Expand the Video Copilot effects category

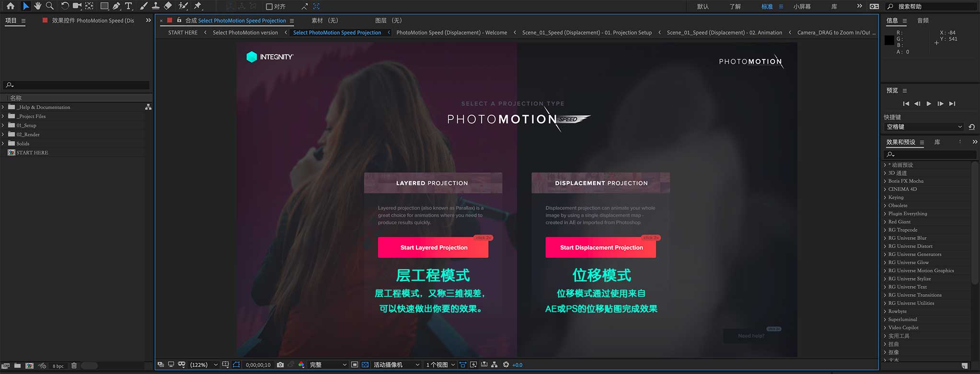tap(885, 328)
